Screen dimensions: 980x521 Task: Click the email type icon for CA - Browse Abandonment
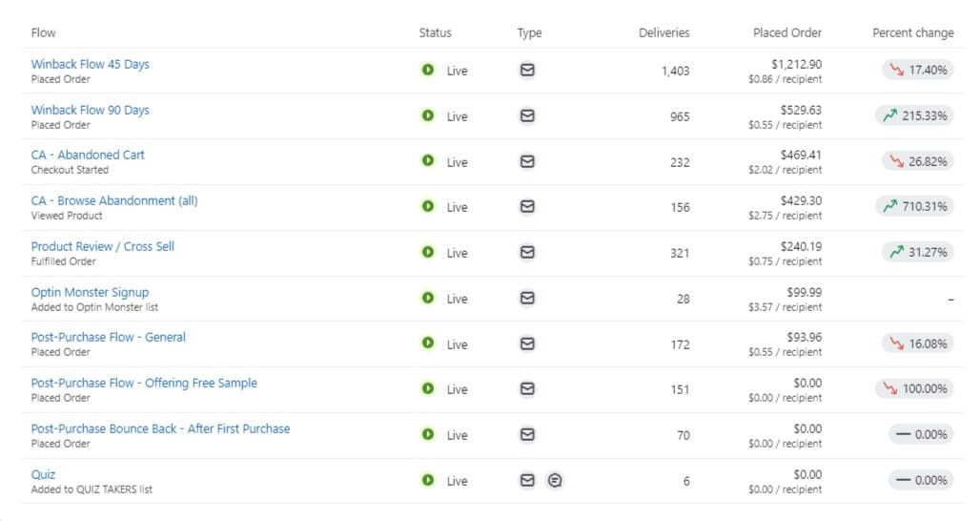(x=527, y=206)
